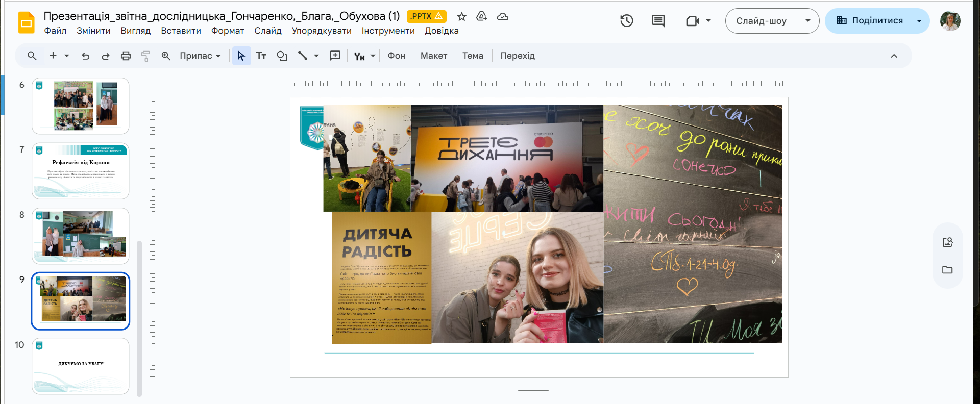Click the filmstrip vertical scrollbar
This screenshot has height=404, width=980.
pyautogui.click(x=139, y=318)
